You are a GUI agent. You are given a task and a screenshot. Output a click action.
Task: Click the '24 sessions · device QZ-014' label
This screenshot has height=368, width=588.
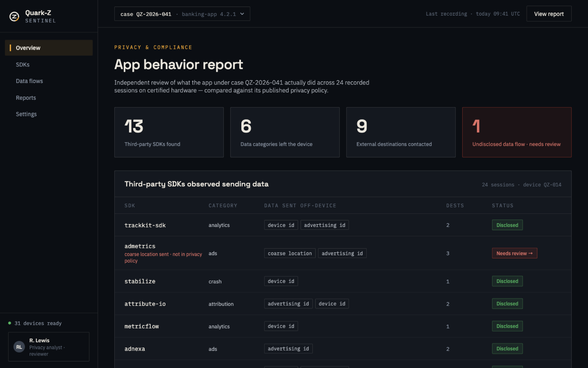(x=522, y=185)
